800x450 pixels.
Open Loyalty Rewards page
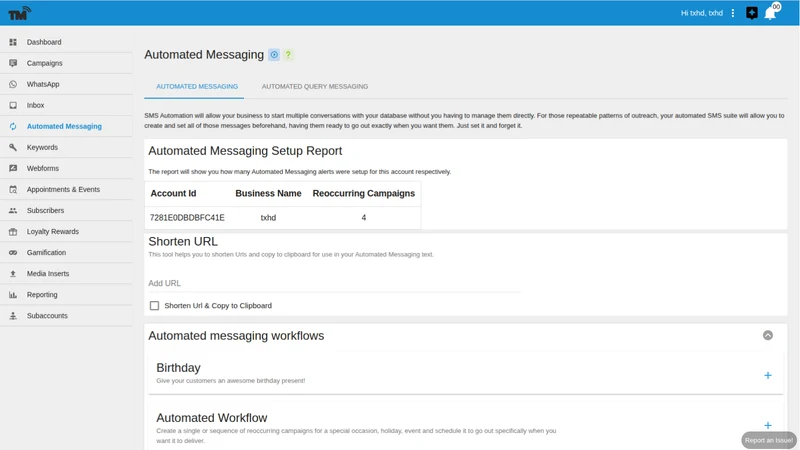coord(53,231)
